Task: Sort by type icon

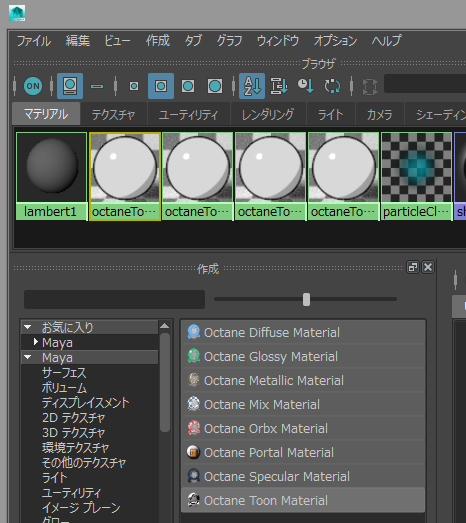Action: 279,86
